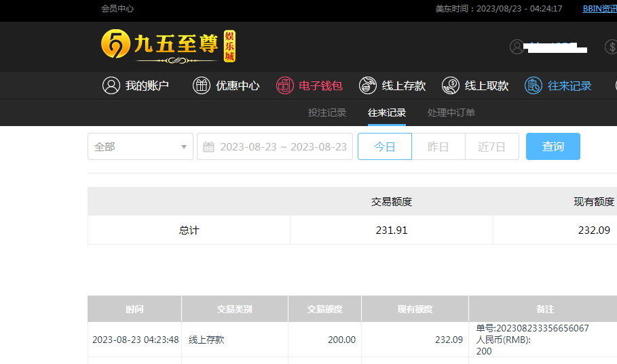Click the summary balance 232.09
Image resolution: width=617 pixels, height=364 pixels.
[x=594, y=230]
